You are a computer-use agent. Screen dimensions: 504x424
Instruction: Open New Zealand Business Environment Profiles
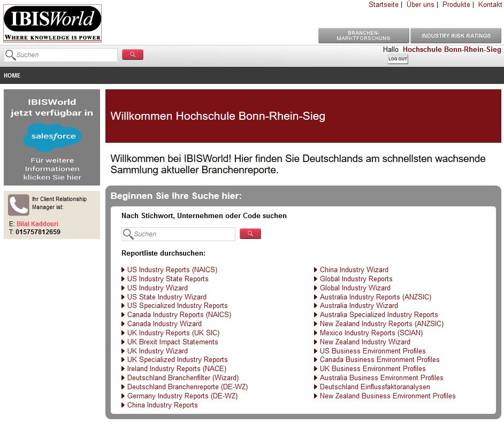388,396
